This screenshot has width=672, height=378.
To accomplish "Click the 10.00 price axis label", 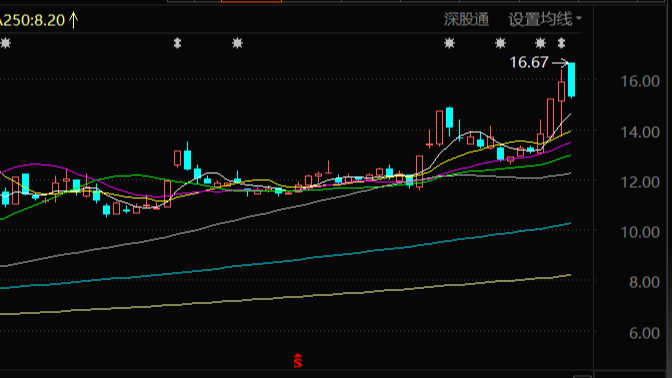I will [x=640, y=232].
